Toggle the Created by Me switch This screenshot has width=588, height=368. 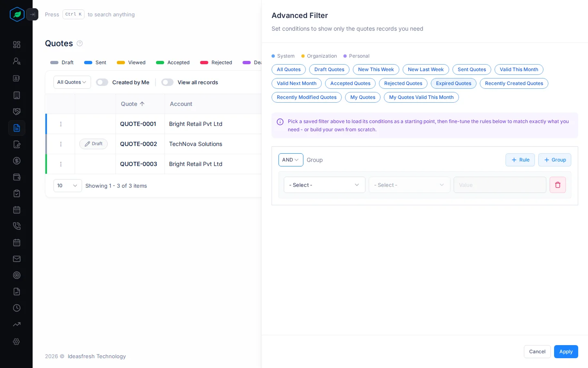click(102, 82)
